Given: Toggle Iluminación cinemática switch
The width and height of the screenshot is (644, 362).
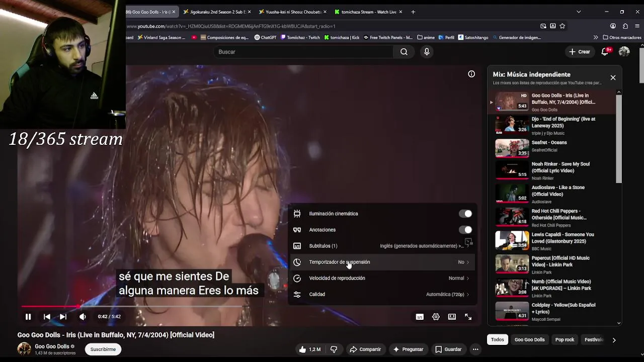Looking at the screenshot, I should point(465,214).
